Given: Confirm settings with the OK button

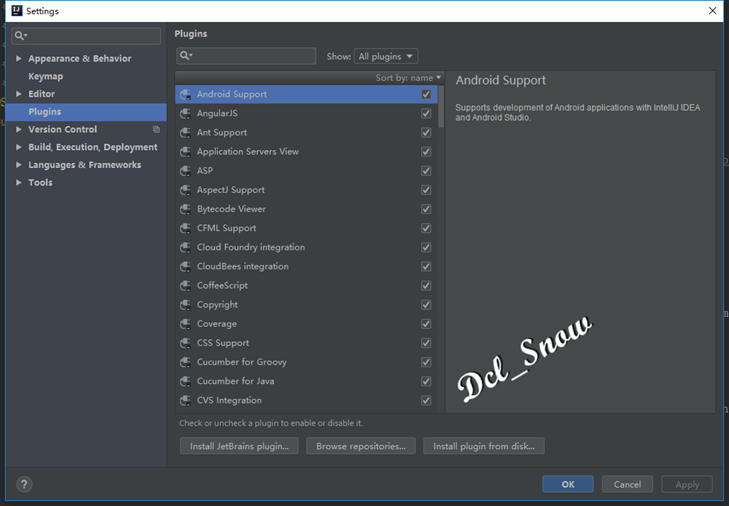Looking at the screenshot, I should [x=568, y=484].
